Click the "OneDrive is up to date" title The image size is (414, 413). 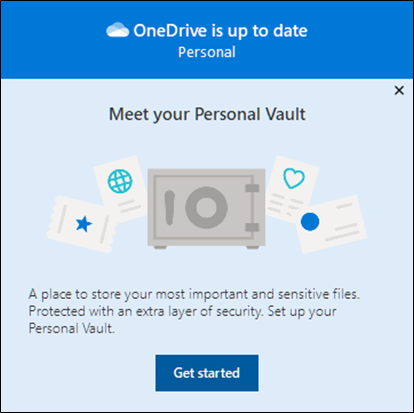click(220, 31)
